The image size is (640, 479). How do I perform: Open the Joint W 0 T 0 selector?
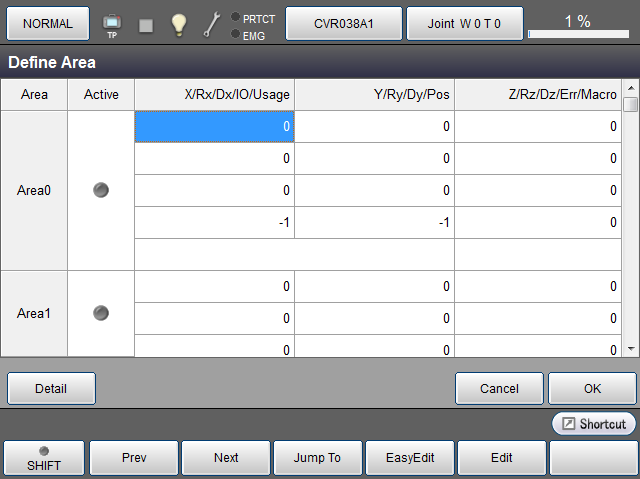pyautogui.click(x=464, y=23)
